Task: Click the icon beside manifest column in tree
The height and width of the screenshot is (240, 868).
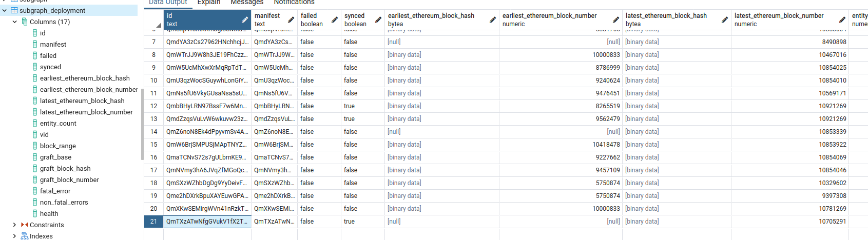Action: tap(35, 44)
